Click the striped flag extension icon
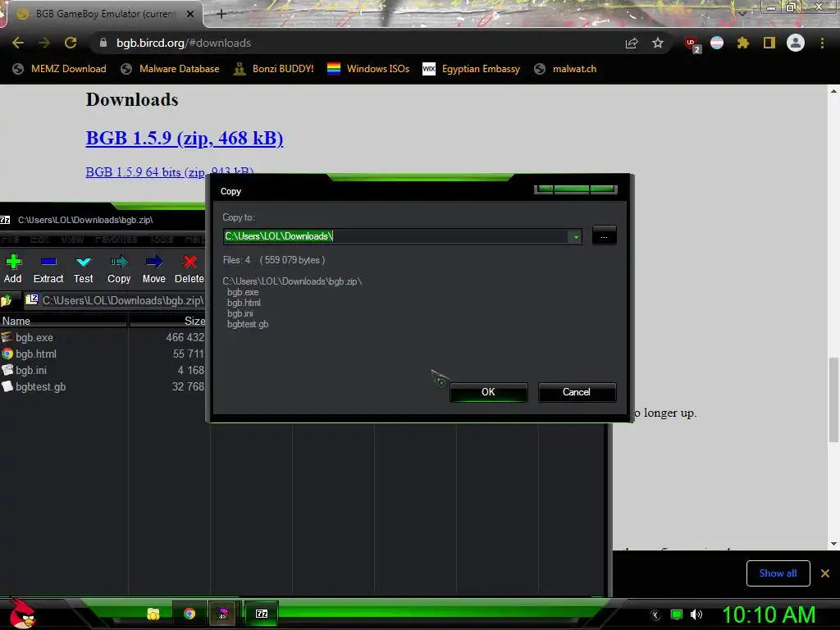The width and height of the screenshot is (840, 630). click(x=717, y=43)
